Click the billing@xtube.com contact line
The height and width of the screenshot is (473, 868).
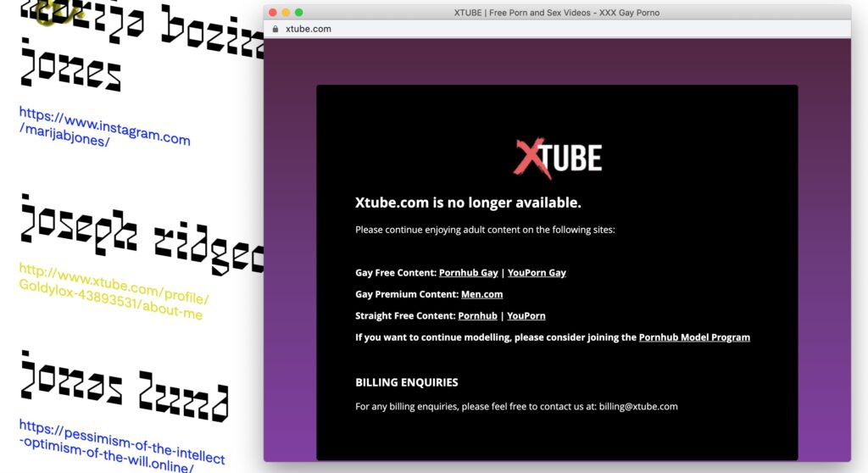(516, 407)
